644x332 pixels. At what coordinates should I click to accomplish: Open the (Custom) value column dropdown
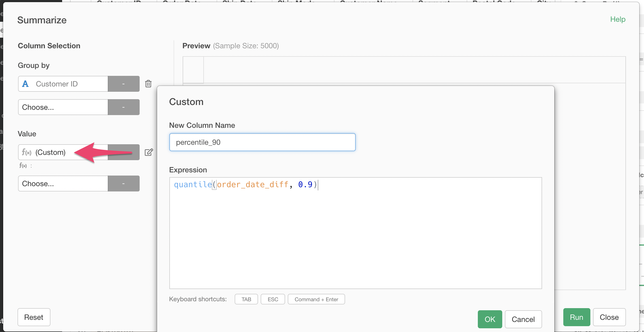63,152
